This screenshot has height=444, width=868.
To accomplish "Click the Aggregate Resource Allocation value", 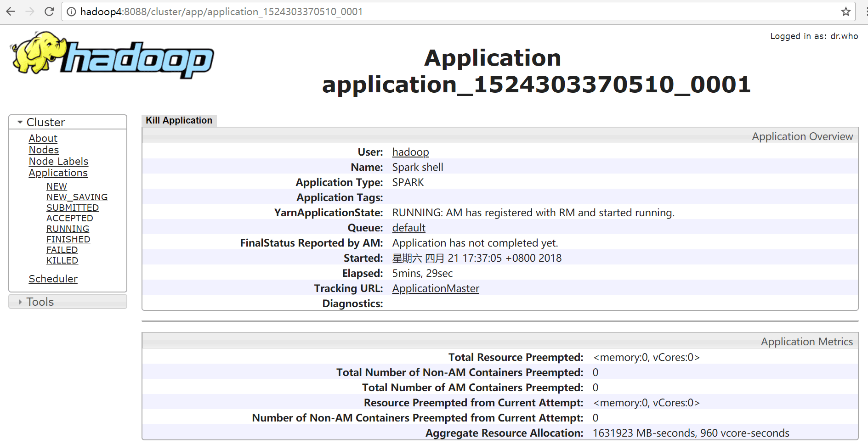I will click(691, 433).
